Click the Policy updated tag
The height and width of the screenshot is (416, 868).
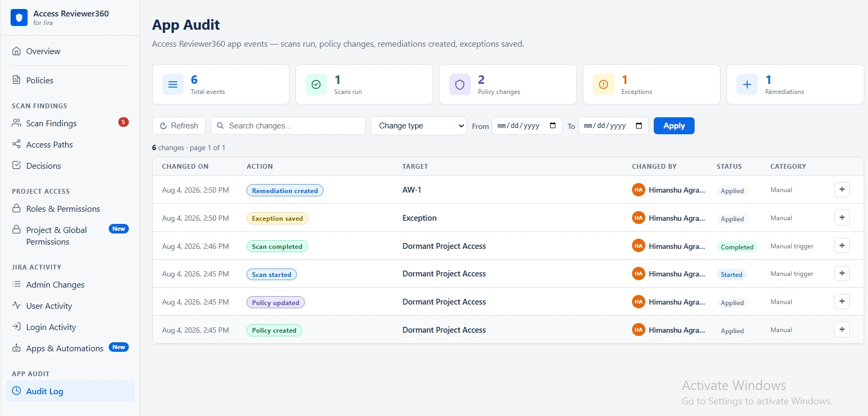pyautogui.click(x=275, y=302)
